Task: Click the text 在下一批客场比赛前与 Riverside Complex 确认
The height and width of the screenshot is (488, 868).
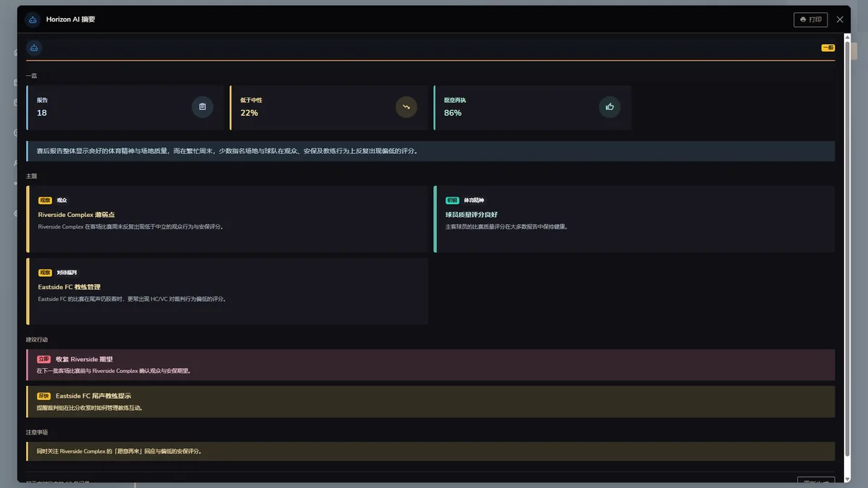Action: pyautogui.click(x=114, y=371)
